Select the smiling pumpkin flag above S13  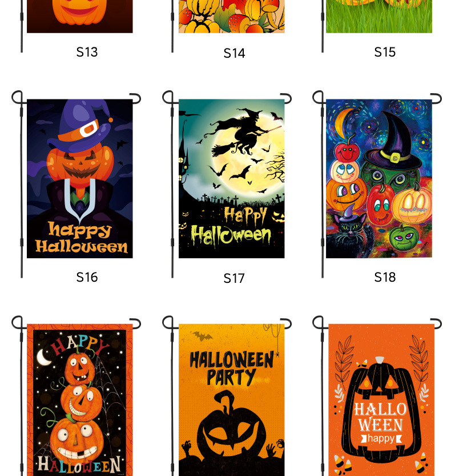click(x=80, y=16)
